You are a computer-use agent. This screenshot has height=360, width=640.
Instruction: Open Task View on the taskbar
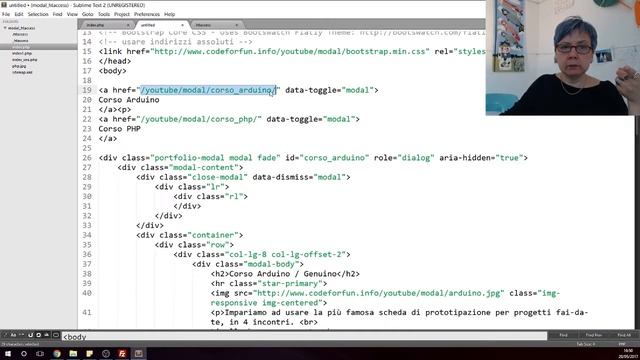[40, 353]
